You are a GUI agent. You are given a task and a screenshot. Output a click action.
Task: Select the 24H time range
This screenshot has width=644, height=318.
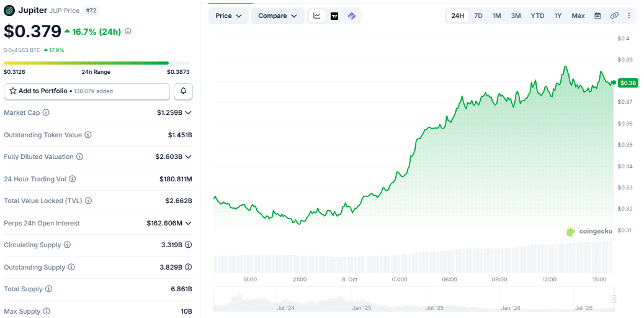(457, 16)
